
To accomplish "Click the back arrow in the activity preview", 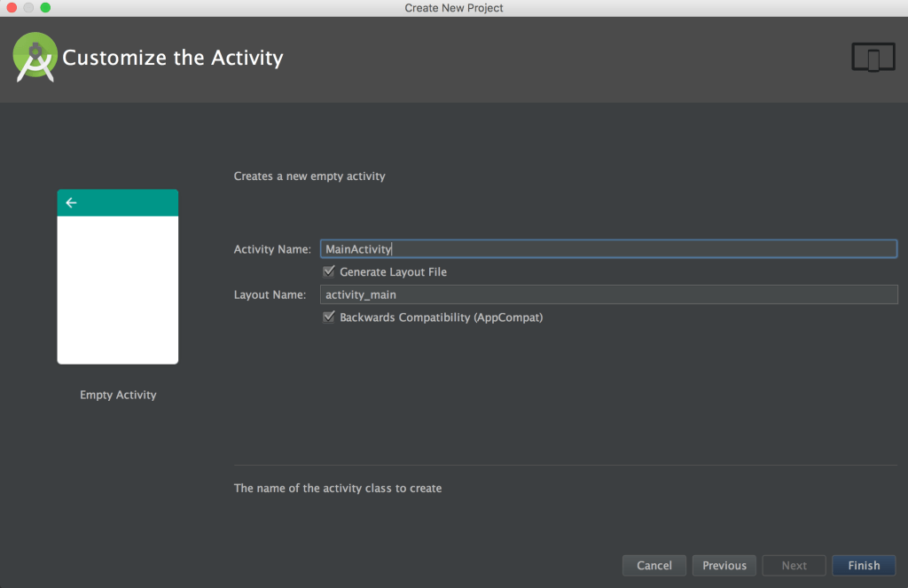I will click(71, 202).
